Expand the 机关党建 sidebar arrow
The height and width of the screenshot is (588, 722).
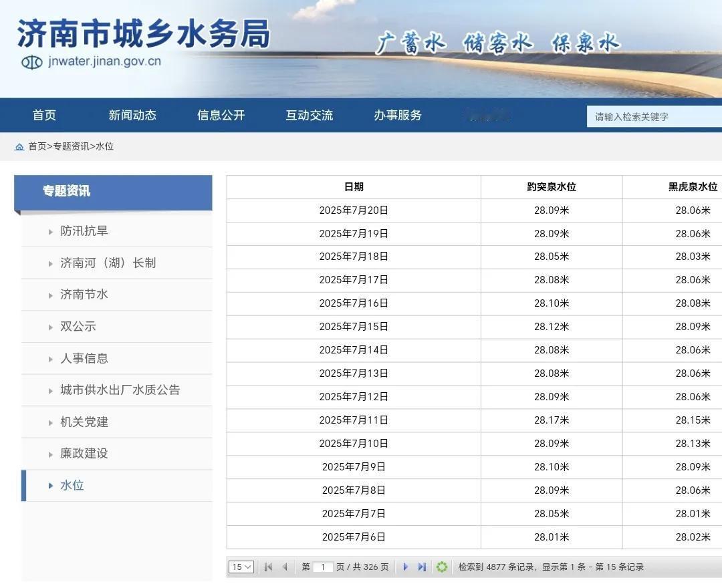pos(50,422)
